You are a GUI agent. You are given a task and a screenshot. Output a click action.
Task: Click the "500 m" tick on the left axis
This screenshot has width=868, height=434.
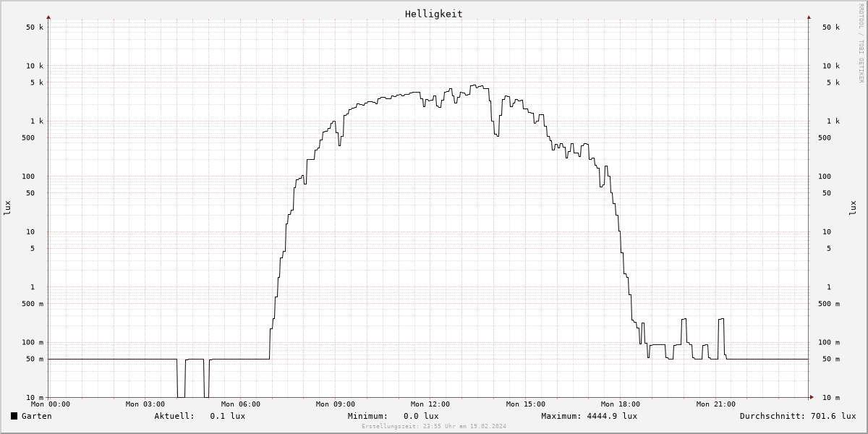(x=33, y=304)
